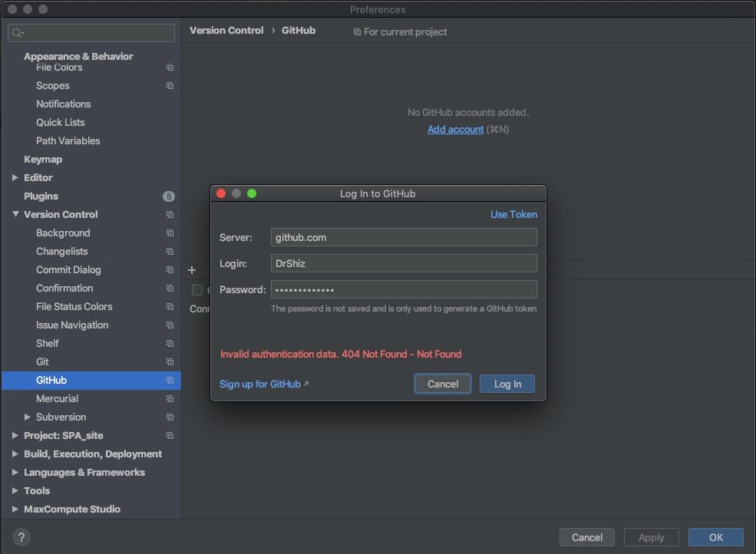Focus the Password input field
The width and height of the screenshot is (756, 554).
pyautogui.click(x=404, y=289)
